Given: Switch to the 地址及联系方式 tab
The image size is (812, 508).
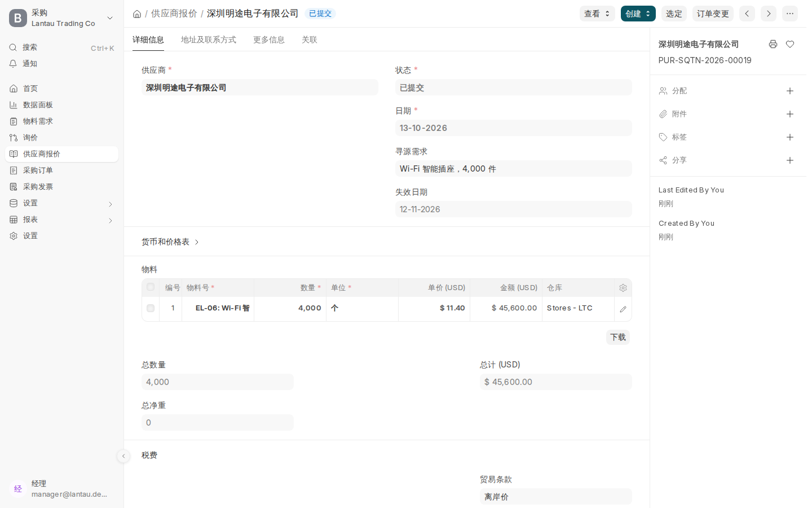Looking at the screenshot, I should tap(209, 40).
